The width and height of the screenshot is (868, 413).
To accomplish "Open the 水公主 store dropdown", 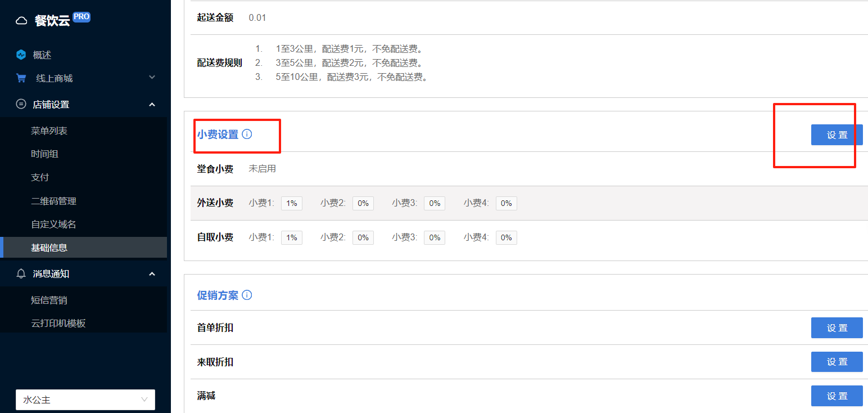I will 85,400.
